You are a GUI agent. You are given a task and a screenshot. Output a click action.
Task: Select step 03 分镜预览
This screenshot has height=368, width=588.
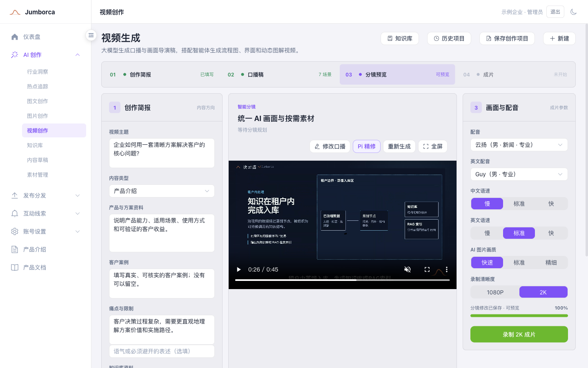[x=397, y=74]
